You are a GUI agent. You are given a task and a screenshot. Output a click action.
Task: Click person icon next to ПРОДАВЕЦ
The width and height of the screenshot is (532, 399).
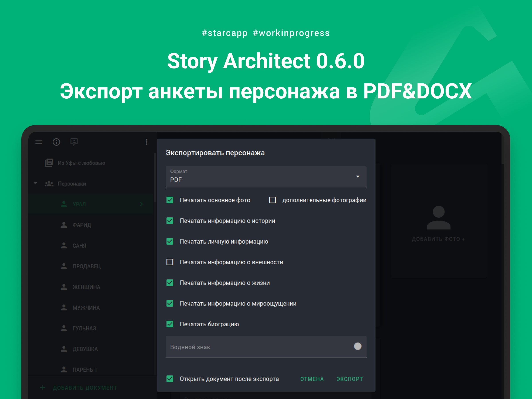(x=64, y=266)
